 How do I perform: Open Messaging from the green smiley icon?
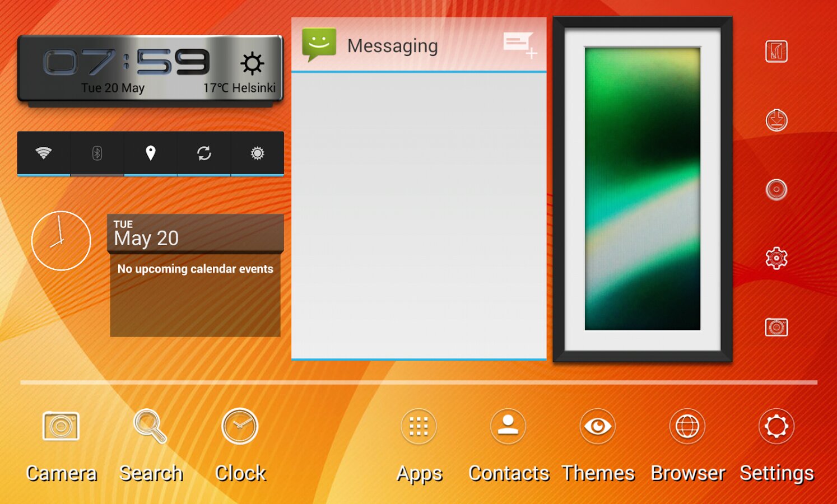pos(319,45)
